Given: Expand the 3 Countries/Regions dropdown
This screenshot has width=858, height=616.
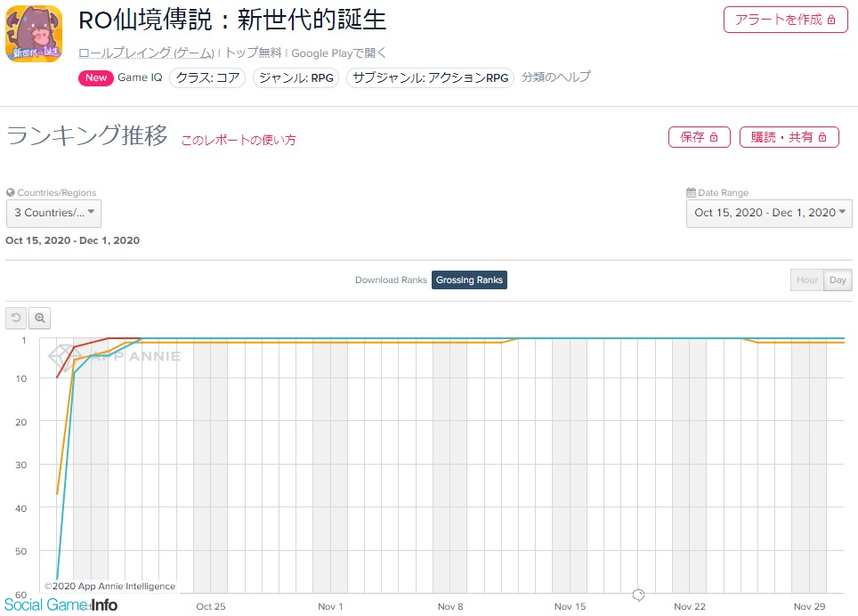Looking at the screenshot, I should click(53, 213).
